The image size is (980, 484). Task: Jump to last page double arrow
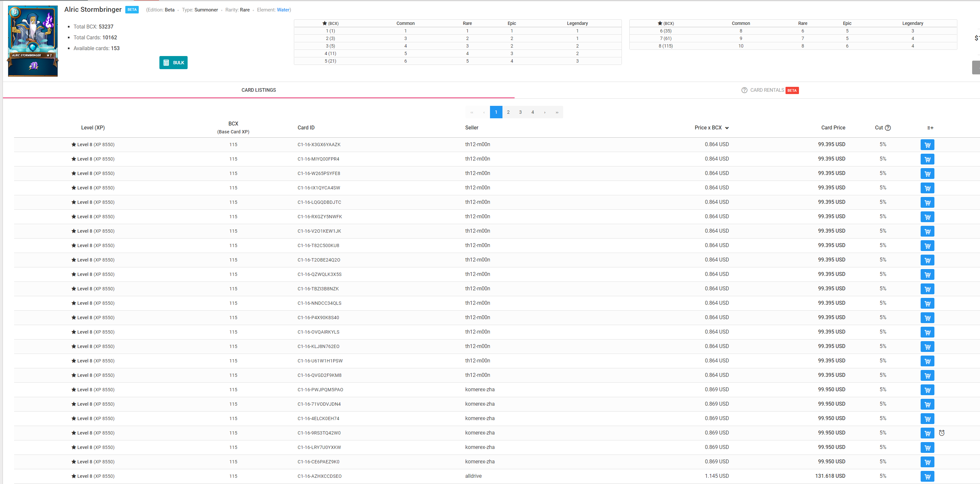point(557,112)
